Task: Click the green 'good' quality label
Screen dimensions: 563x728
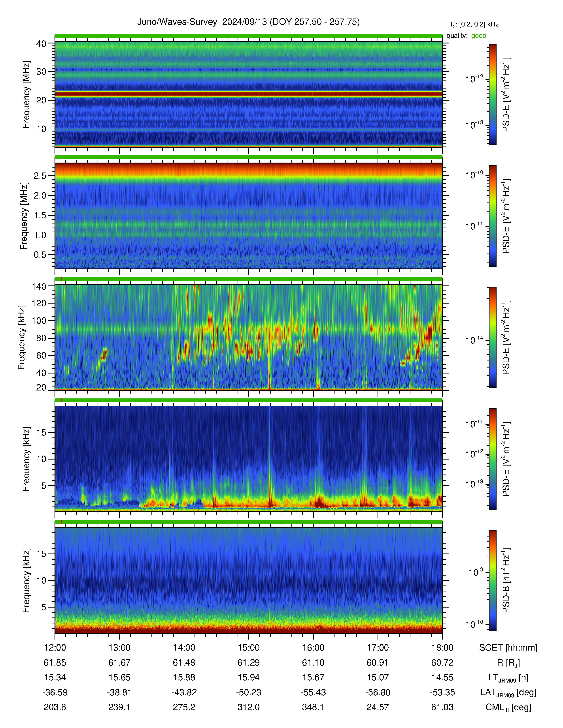Action: pos(479,36)
